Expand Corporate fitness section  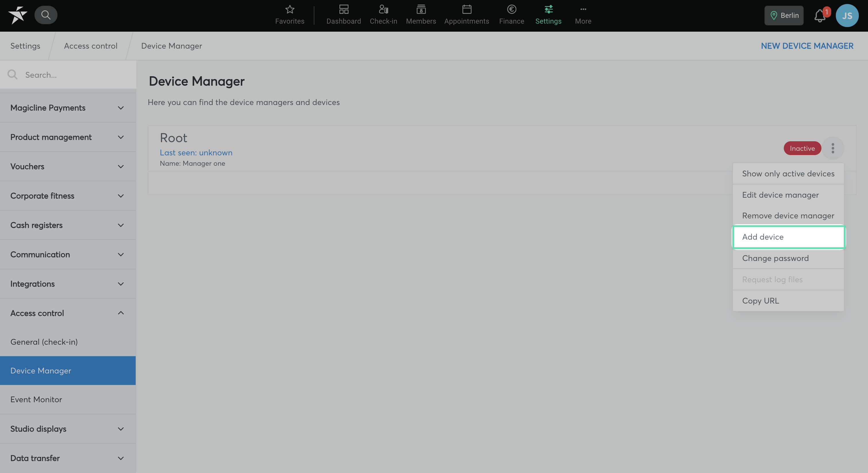coord(68,196)
